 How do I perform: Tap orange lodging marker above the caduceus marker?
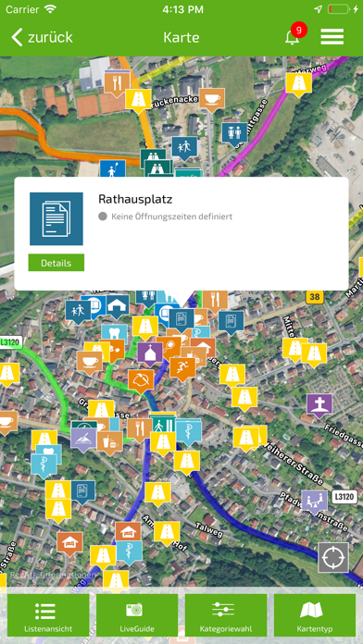(x=129, y=531)
